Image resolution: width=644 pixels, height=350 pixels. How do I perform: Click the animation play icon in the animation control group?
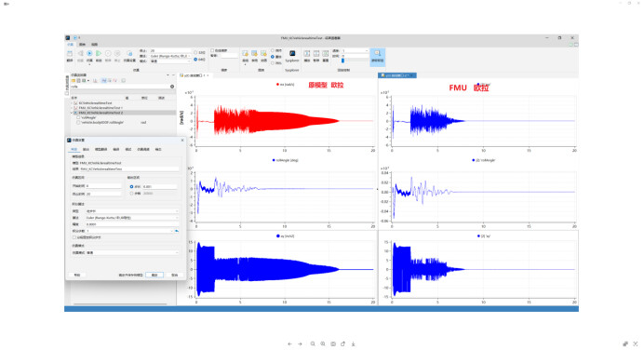click(x=307, y=54)
